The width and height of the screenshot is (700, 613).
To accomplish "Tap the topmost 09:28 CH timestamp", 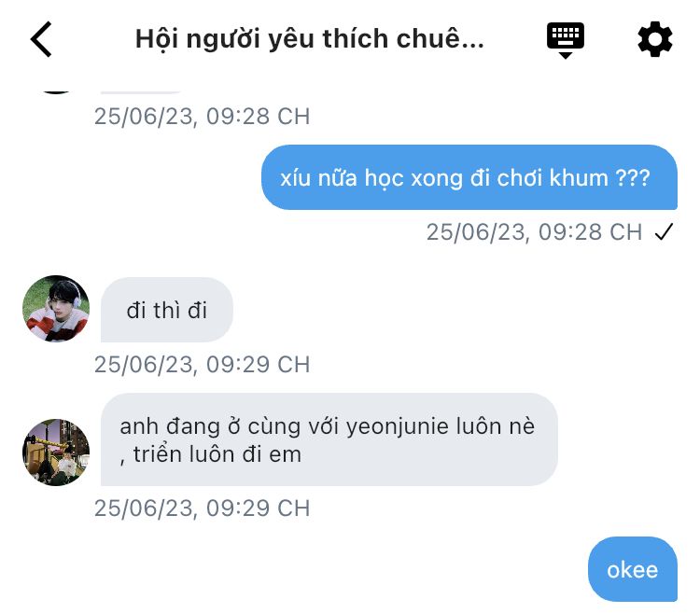I will point(202,117).
